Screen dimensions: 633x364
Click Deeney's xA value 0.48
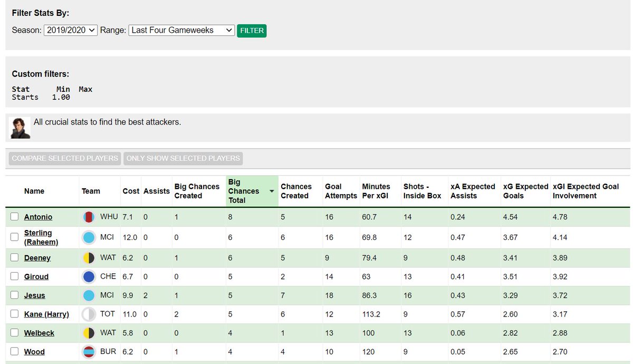(x=458, y=258)
